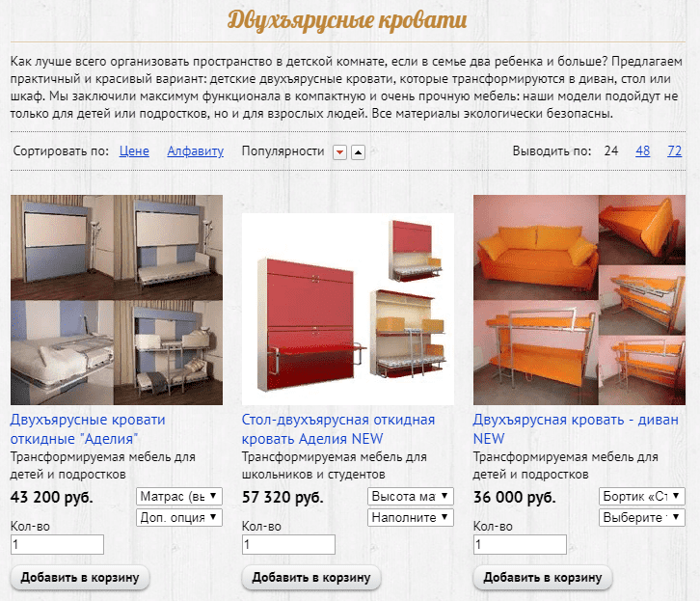Open the Доп. опция dropdown
This screenshot has height=601, width=700.
(x=179, y=517)
